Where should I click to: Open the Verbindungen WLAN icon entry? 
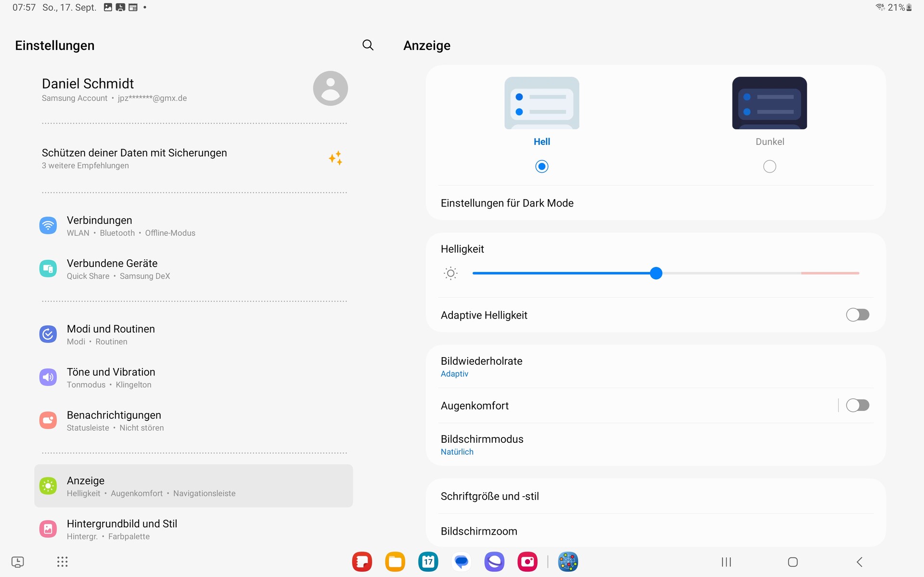coord(48,226)
